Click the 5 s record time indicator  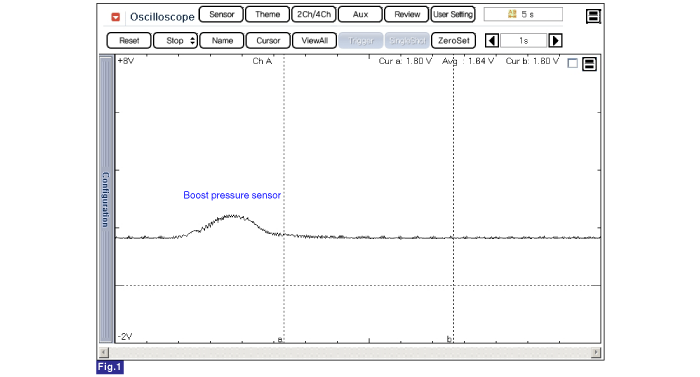pos(523,14)
